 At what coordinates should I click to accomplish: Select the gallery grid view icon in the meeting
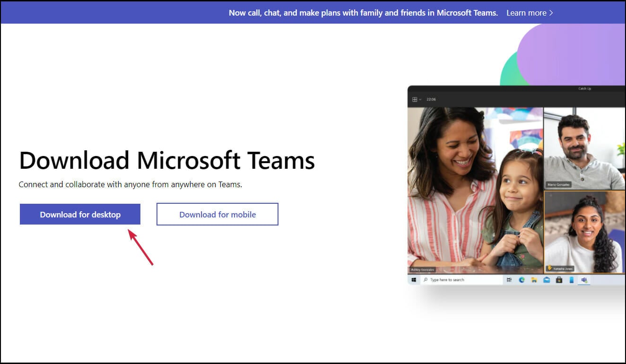pyautogui.click(x=415, y=99)
